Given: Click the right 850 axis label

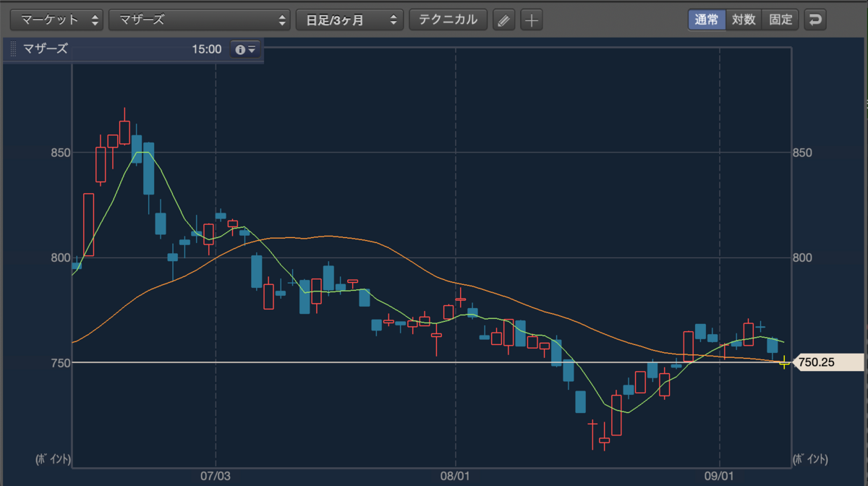Looking at the screenshot, I should 802,153.
